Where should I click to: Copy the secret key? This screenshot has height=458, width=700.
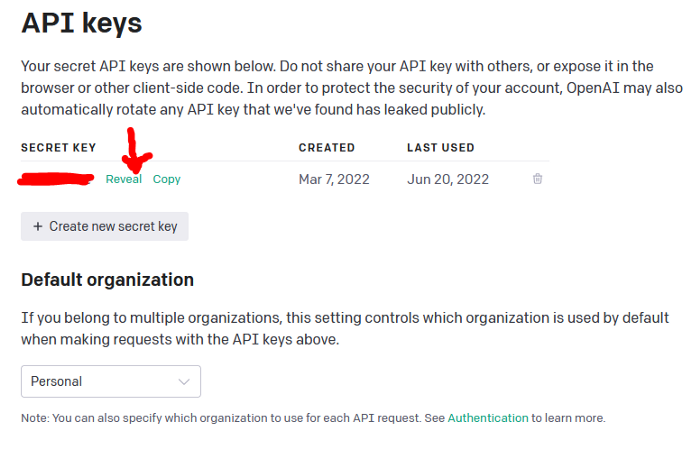(167, 179)
